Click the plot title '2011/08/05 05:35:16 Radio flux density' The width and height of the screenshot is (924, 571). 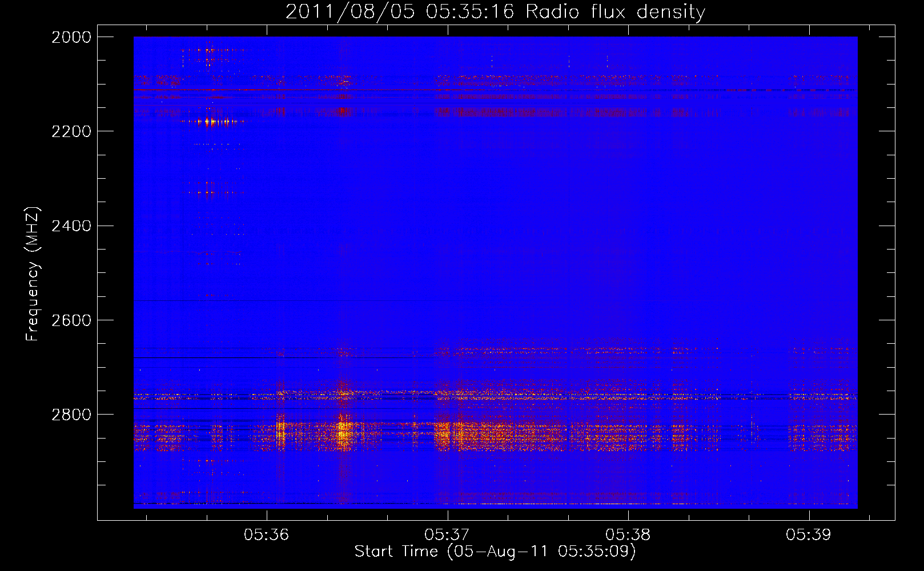pos(495,12)
